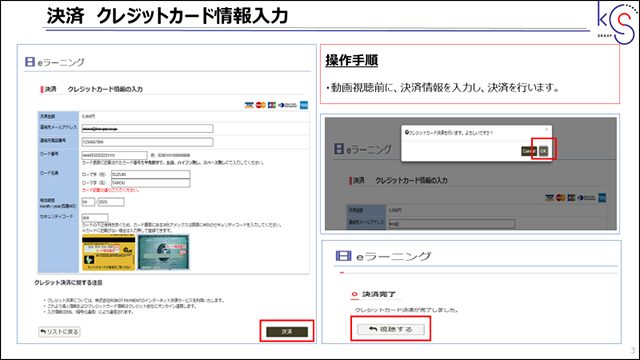Click the 5,000円 payment amount
Screen dimensions: 640x360
click(x=89, y=116)
